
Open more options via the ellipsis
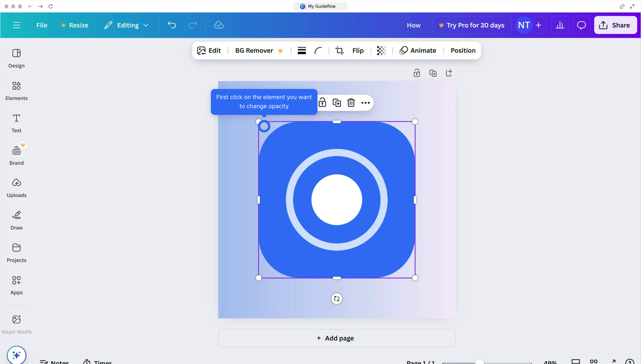366,102
